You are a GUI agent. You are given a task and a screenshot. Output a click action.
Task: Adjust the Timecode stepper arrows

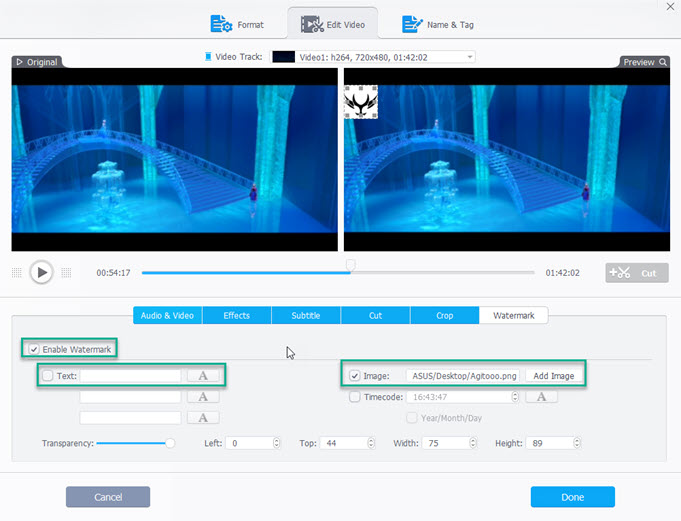point(515,397)
